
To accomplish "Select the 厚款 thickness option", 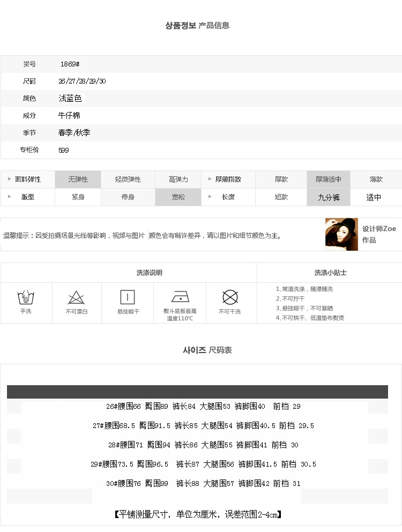I will click(281, 179).
